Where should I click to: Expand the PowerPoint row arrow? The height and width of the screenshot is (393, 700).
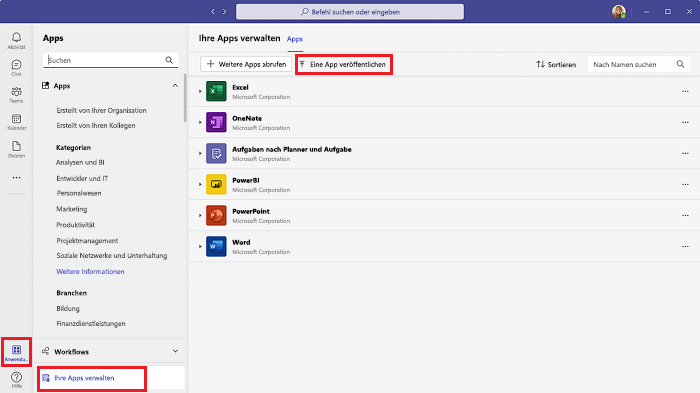200,215
